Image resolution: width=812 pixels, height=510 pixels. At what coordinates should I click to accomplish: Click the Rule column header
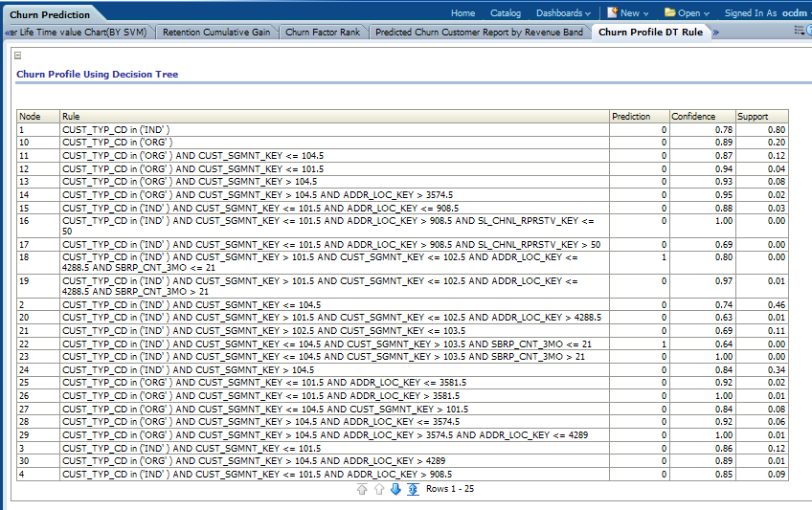pos(334,117)
